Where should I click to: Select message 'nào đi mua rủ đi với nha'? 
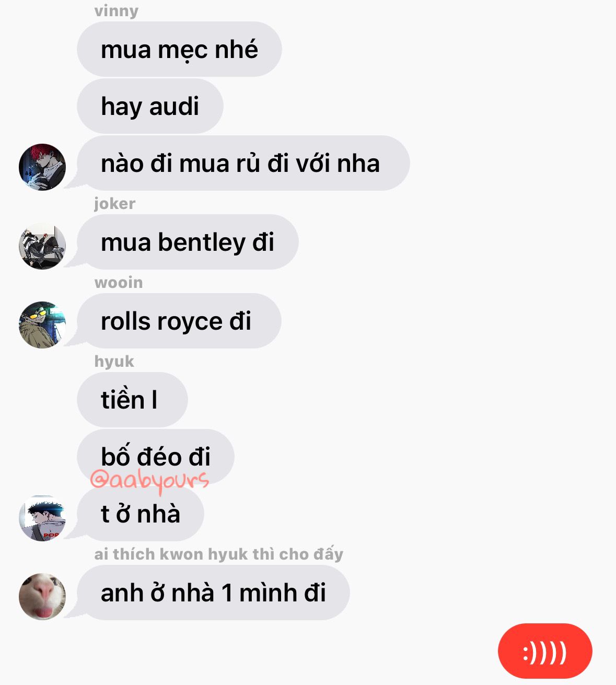pos(243,163)
